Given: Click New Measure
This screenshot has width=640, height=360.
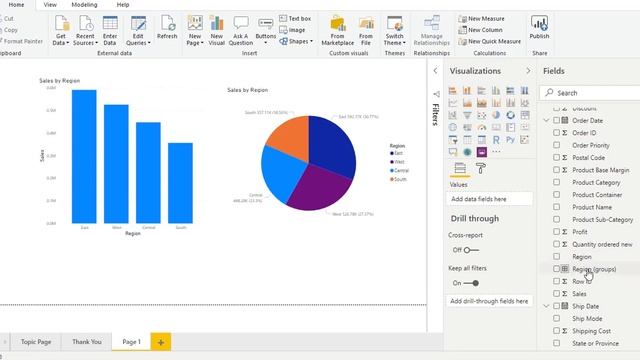Looking at the screenshot, I should (481, 18).
